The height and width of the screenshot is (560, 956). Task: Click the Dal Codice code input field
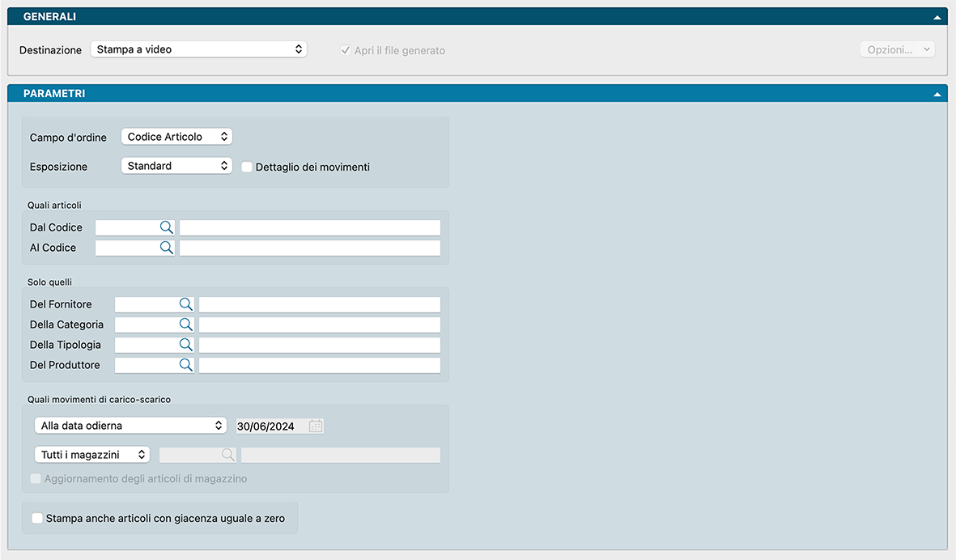(126, 227)
